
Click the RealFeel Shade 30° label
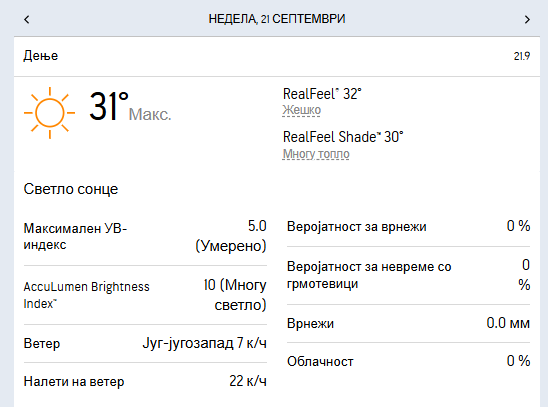click(343, 137)
